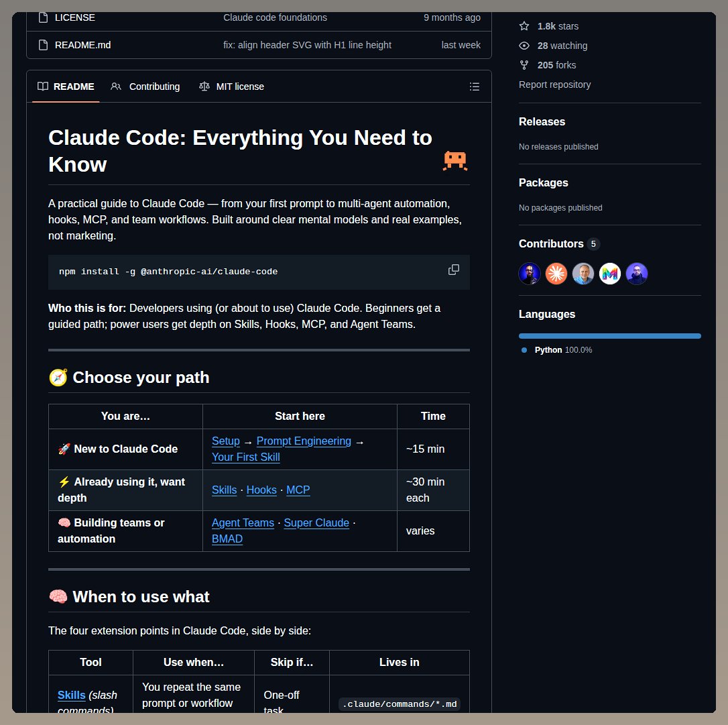728x725 pixels.
Task: Open the orange starburst contributor avatar
Action: (556, 274)
